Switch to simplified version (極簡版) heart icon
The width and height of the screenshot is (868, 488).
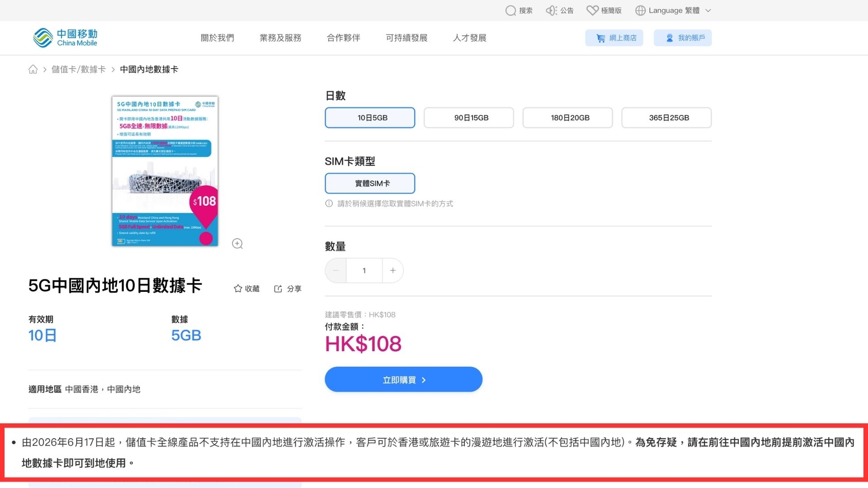coord(592,10)
